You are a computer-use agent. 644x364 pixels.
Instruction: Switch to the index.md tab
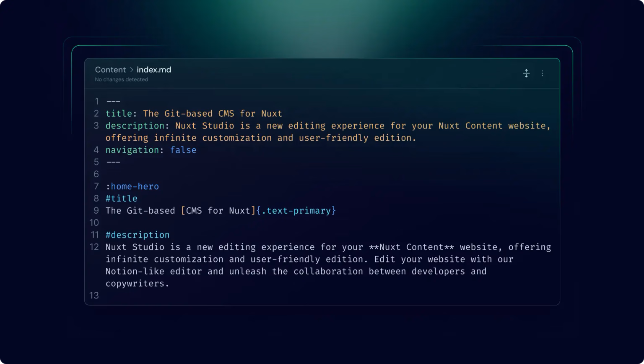(153, 70)
